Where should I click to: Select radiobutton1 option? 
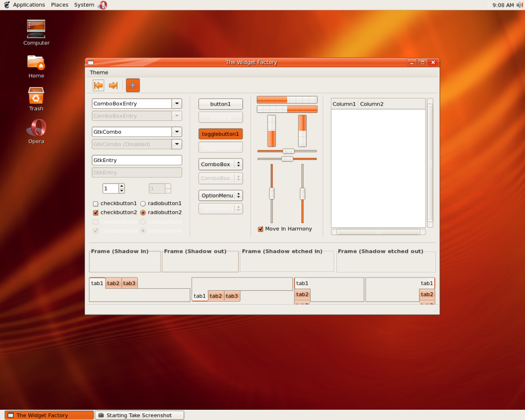[143, 204]
